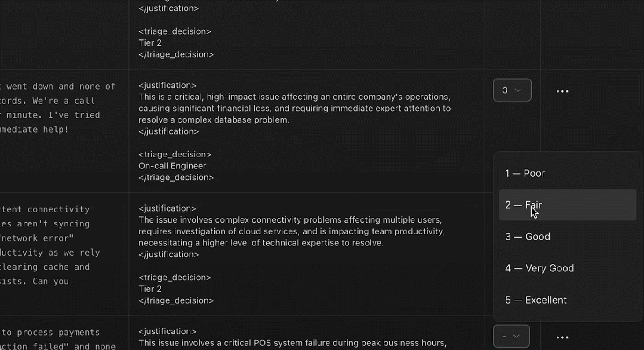Open the rating dropdown showing 3
644x350 pixels.
(512, 90)
